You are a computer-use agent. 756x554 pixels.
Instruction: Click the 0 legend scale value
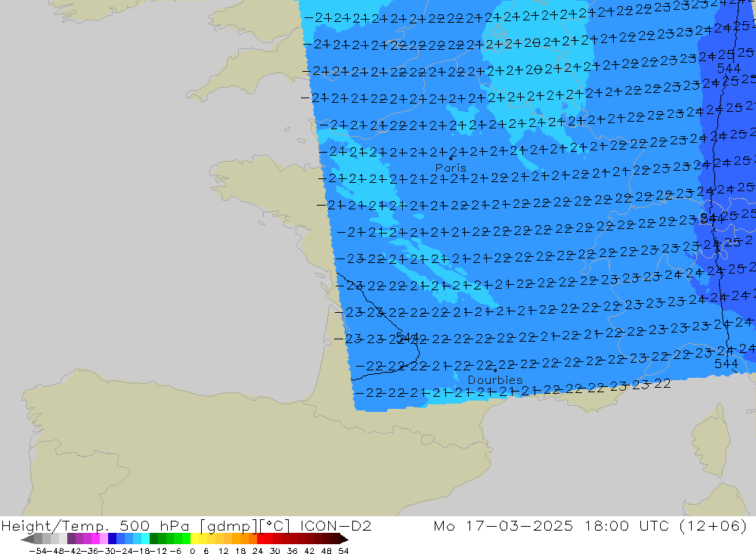click(x=192, y=551)
